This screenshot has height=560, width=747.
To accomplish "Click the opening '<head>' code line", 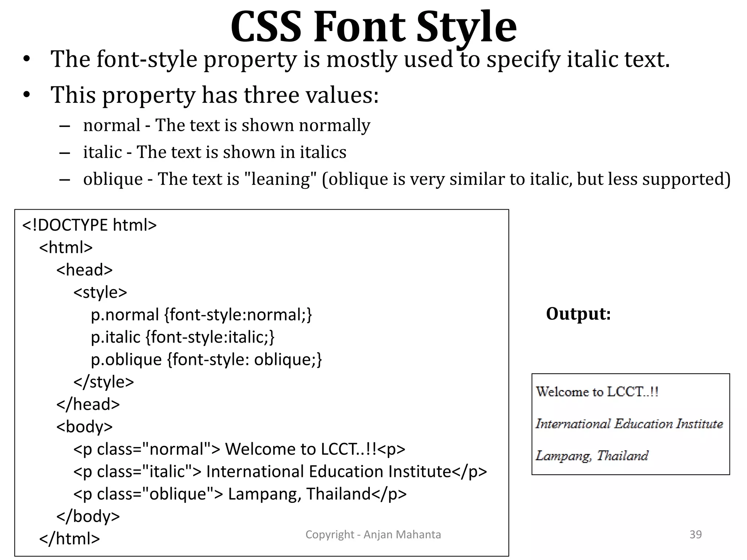I will point(85,270).
